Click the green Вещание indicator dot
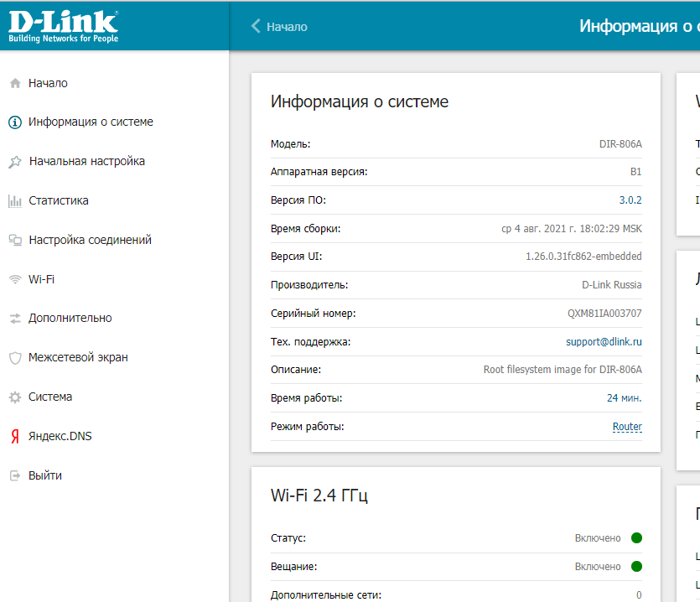Viewport: 700px width, 602px height. (636, 567)
